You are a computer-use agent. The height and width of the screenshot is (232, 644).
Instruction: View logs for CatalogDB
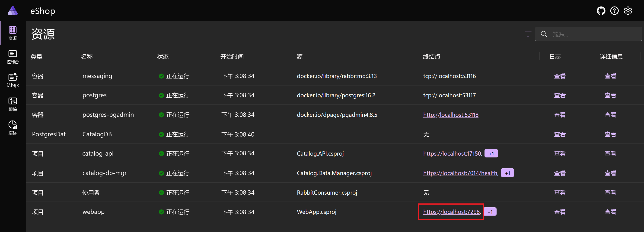(x=560, y=134)
